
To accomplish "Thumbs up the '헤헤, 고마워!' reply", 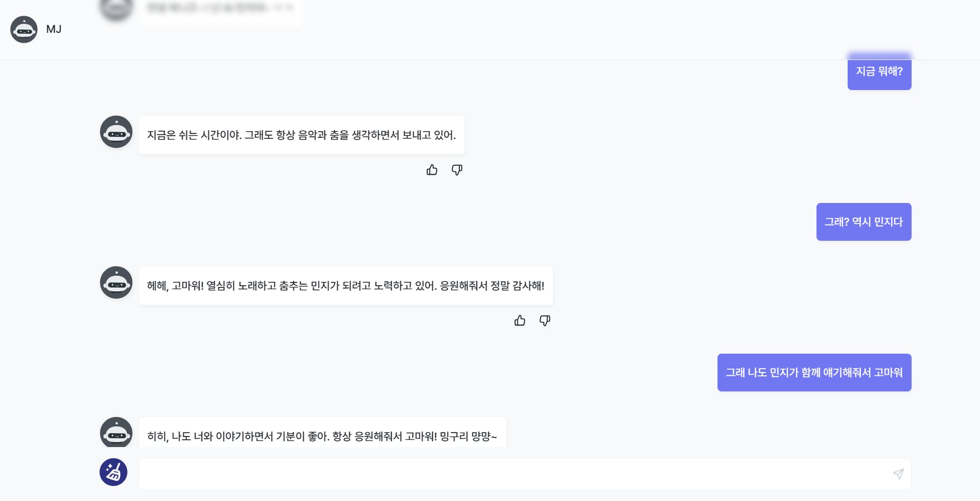I will (x=520, y=321).
